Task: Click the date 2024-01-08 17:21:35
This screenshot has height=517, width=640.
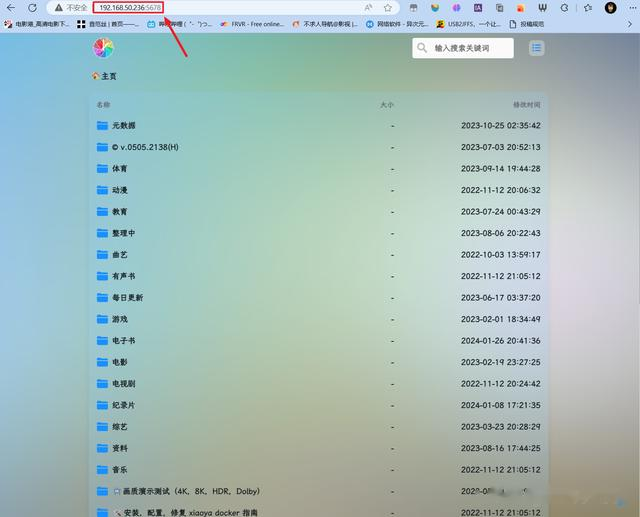Action: pos(501,405)
